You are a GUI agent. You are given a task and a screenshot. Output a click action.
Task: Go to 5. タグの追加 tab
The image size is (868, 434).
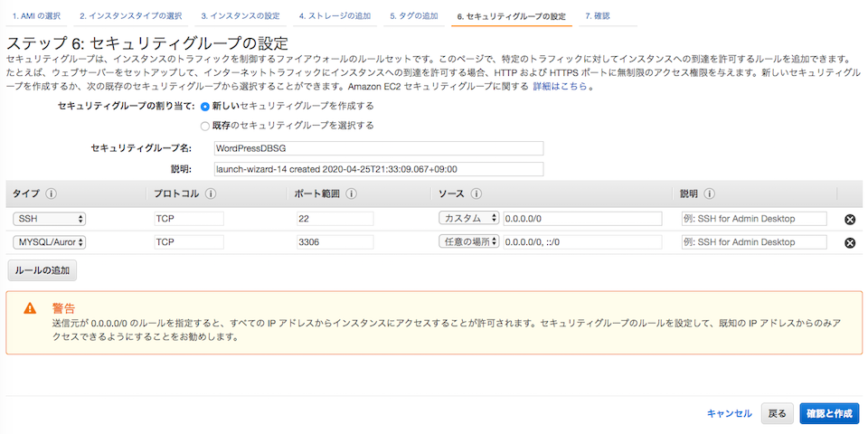tap(414, 16)
